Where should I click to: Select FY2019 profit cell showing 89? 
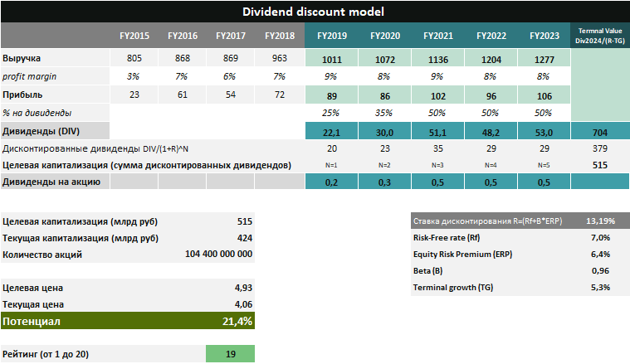331,95
